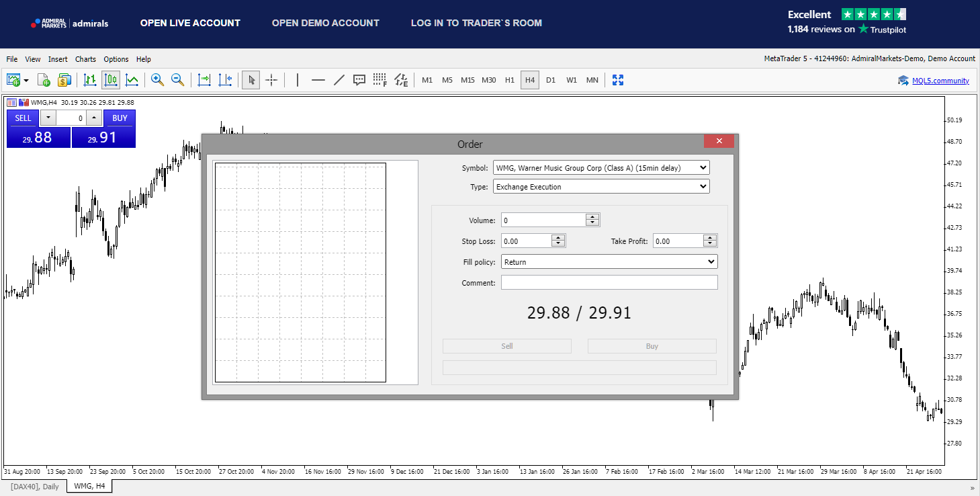
Task: Click the one-click trading panel icon
Action: [x=11, y=103]
